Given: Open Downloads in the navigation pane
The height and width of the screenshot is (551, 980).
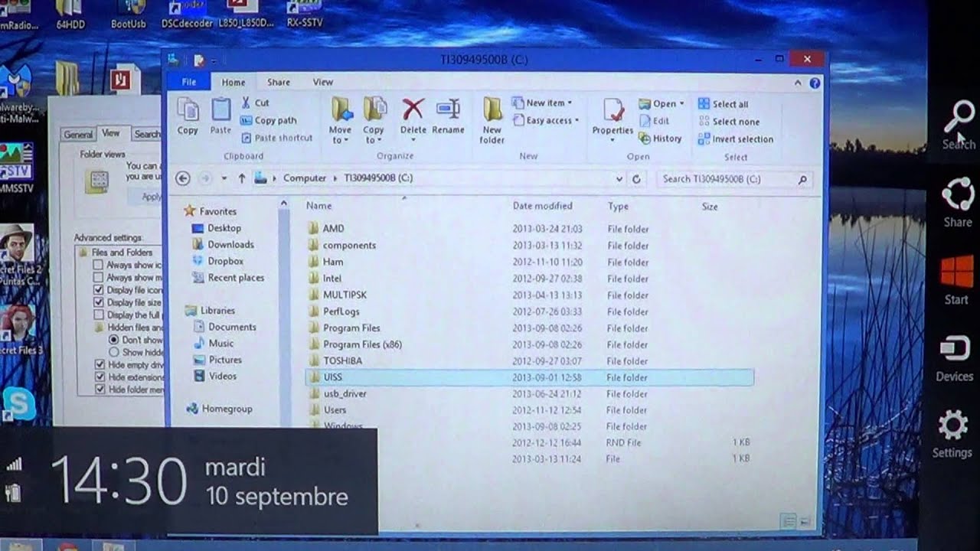Looking at the screenshot, I should click(x=230, y=245).
